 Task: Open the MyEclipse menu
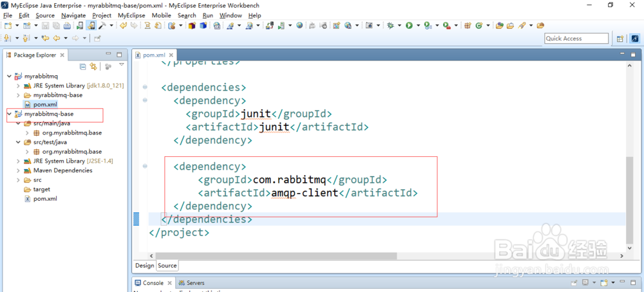point(131,15)
